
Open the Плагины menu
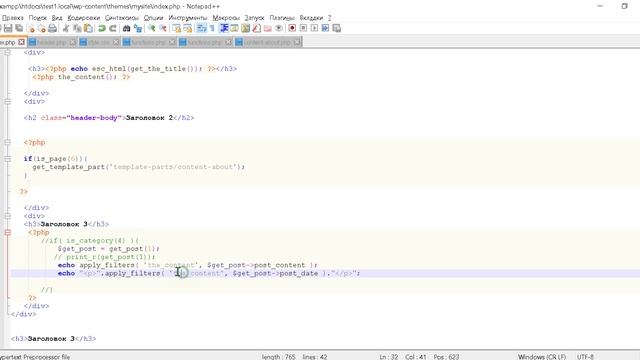pos(282,18)
